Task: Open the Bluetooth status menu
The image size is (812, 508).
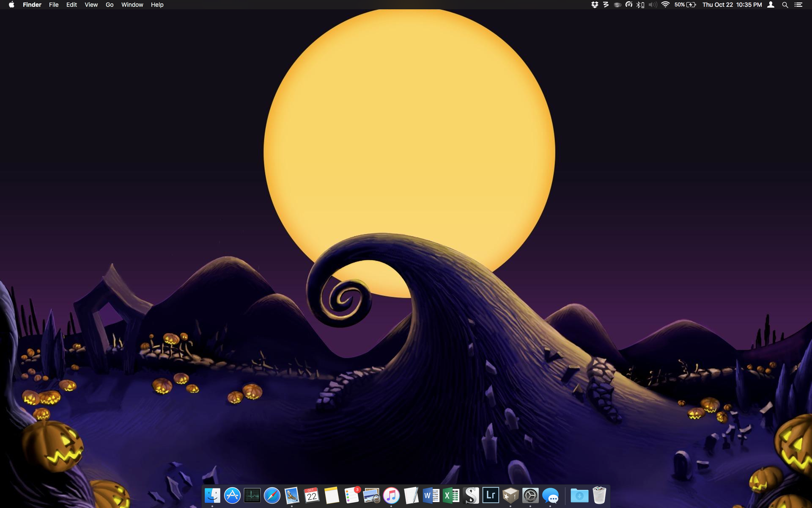Action: tap(640, 5)
